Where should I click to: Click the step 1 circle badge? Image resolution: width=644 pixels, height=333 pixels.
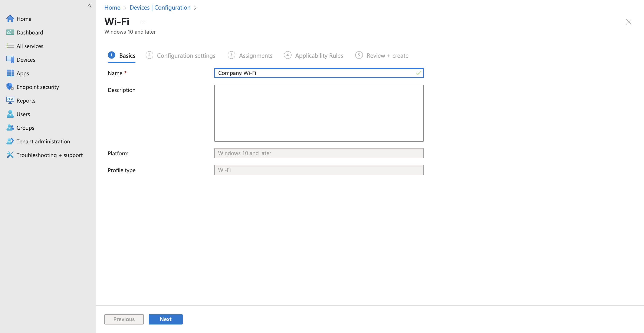click(x=112, y=55)
